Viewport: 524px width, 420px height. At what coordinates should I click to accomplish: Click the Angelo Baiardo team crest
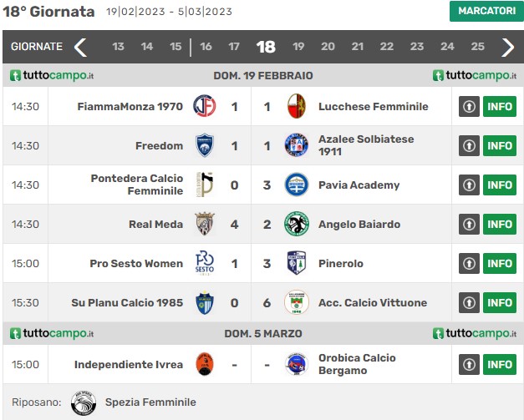tap(297, 224)
